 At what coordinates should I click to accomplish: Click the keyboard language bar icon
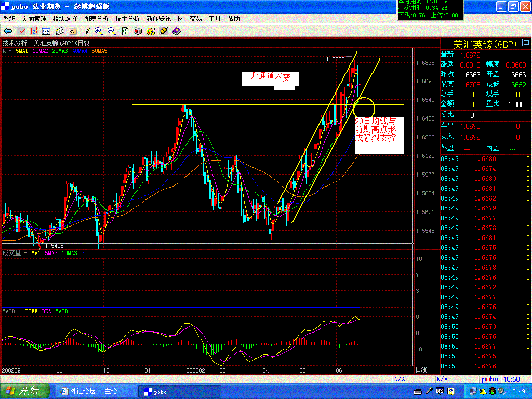click(x=418, y=392)
